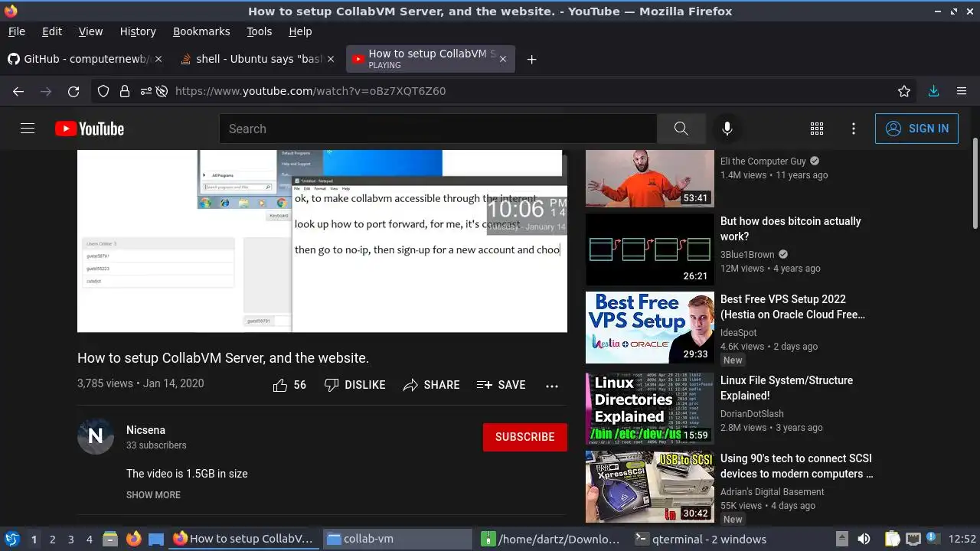
Task: Switch to workspace 4 in pager
Action: (89, 540)
